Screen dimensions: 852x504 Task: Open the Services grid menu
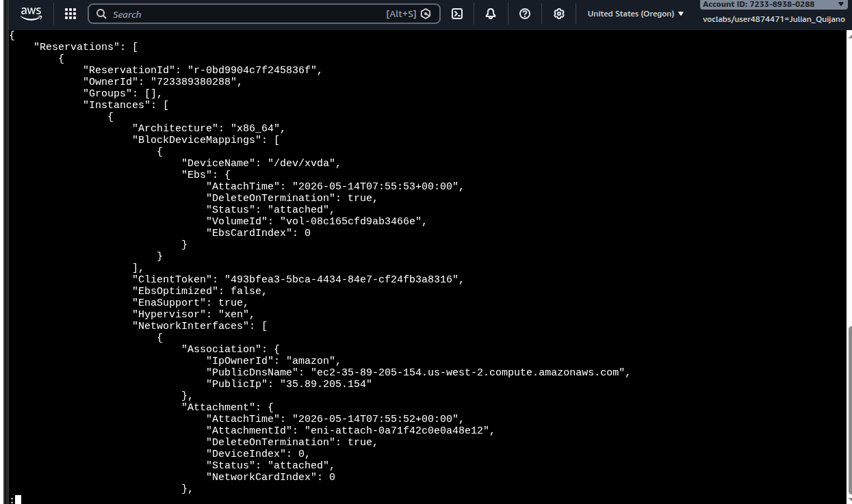pos(70,14)
